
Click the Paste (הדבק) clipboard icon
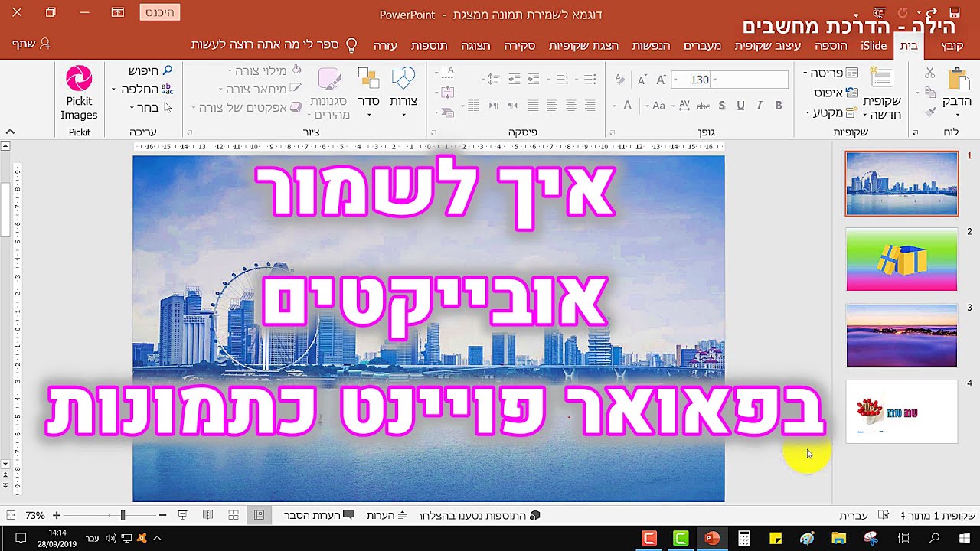pos(957,80)
